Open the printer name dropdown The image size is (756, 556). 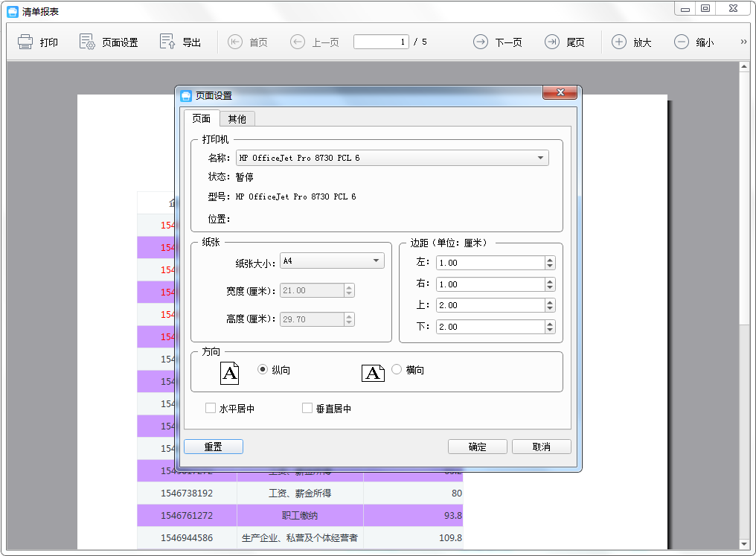(539, 158)
